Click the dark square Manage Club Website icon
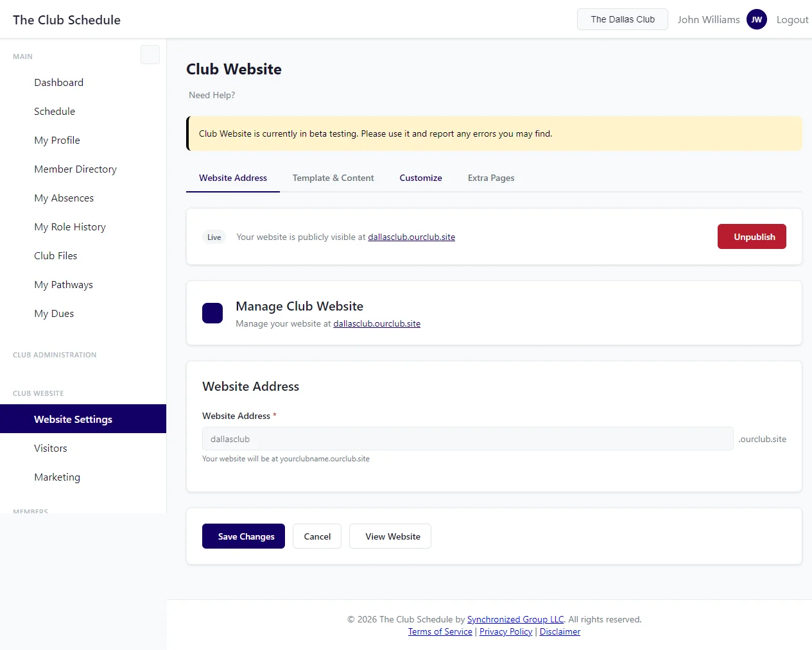The width and height of the screenshot is (812, 650). (212, 313)
